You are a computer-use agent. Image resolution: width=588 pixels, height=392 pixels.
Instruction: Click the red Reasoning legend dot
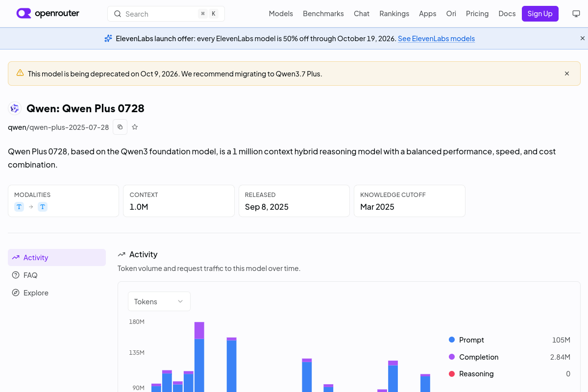pyautogui.click(x=452, y=374)
